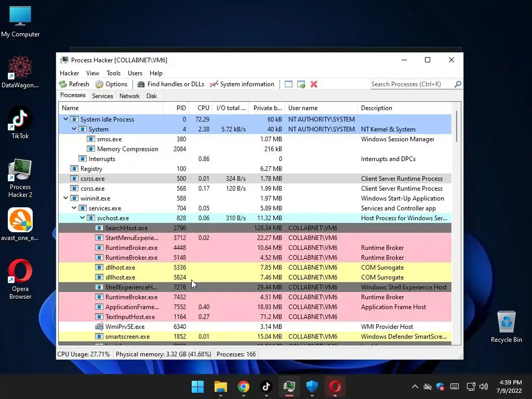The width and height of the screenshot is (532, 399).
Task: Click the process list vertical scrollbar
Action: (x=457, y=126)
